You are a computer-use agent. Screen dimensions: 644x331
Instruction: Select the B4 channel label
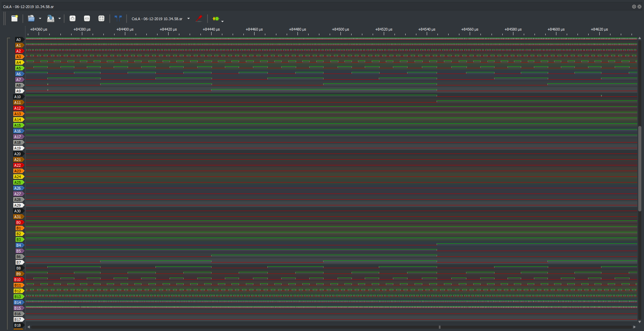pos(19,245)
